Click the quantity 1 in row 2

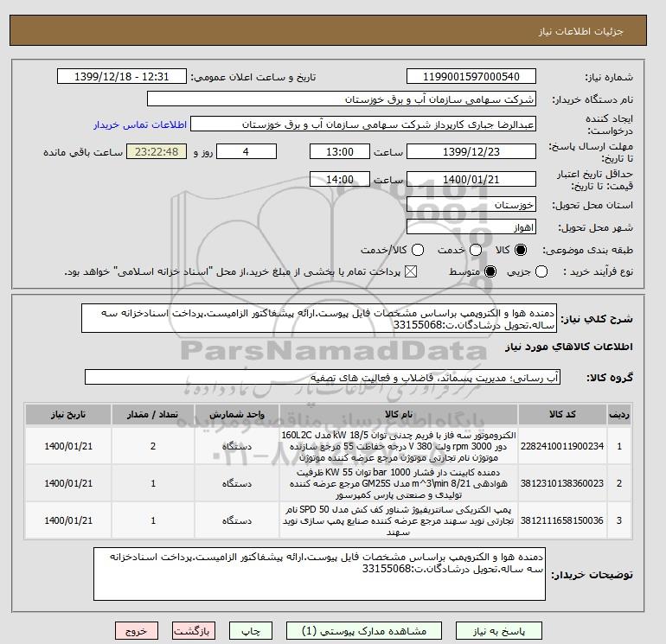153,483
